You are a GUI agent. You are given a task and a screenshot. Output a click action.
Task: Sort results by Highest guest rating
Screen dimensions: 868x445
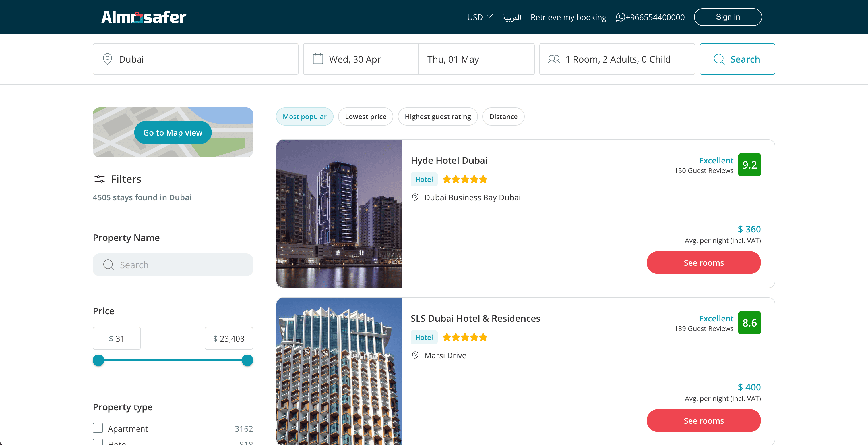pos(437,117)
